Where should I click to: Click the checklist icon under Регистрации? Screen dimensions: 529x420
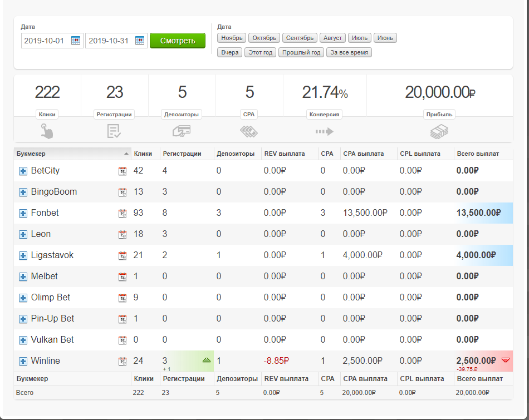pyautogui.click(x=114, y=131)
